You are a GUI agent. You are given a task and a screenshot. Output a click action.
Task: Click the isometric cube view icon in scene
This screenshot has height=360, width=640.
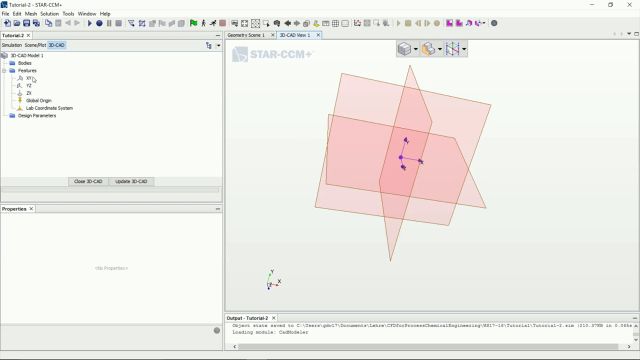click(404, 49)
